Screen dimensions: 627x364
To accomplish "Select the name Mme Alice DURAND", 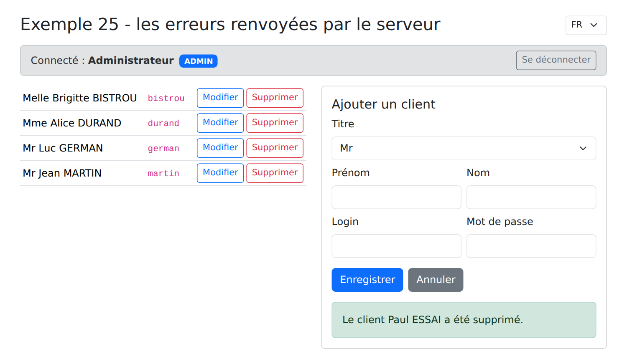I will click(x=72, y=123).
